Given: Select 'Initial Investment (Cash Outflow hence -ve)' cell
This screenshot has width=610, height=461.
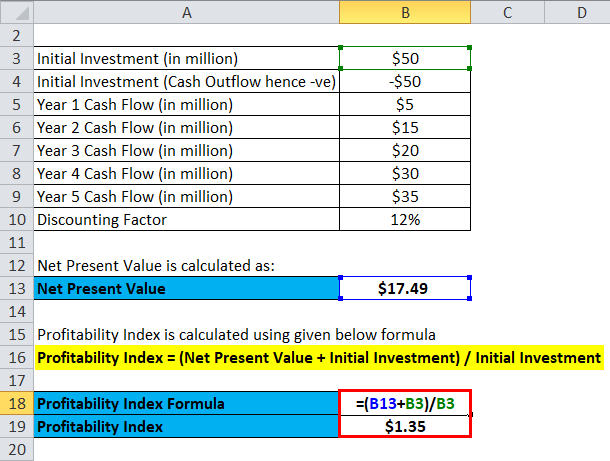Looking at the screenshot, I should tap(186, 81).
